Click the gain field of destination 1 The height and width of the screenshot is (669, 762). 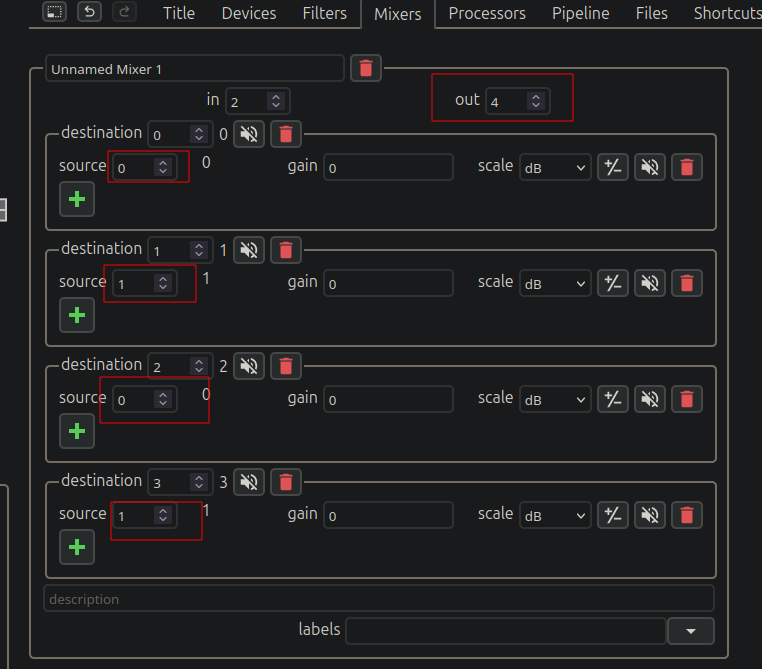click(x=388, y=283)
